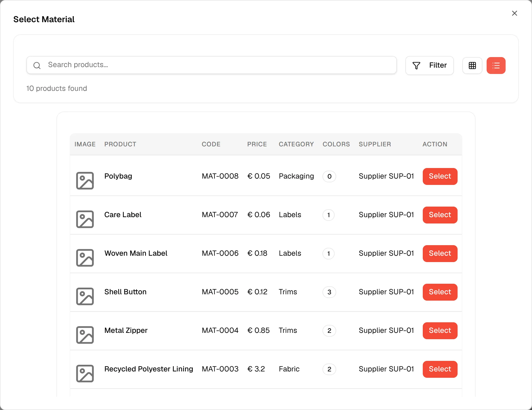Click Supplier SUP-01 in Polybag row

(386, 176)
